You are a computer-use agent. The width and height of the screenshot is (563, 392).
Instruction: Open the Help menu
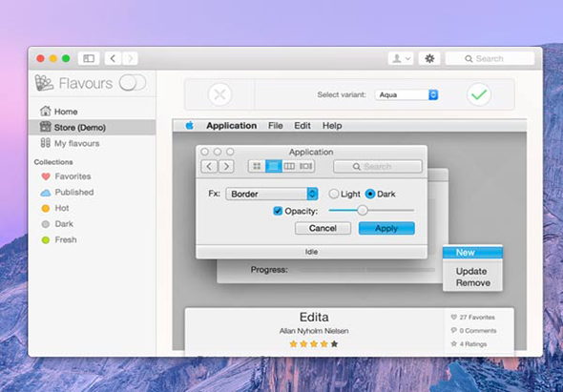click(332, 126)
